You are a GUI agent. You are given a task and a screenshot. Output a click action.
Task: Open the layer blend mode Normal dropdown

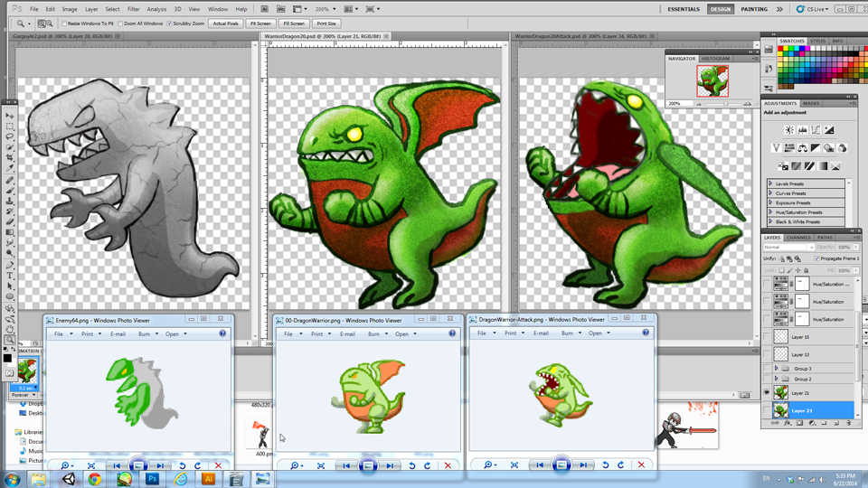point(788,248)
